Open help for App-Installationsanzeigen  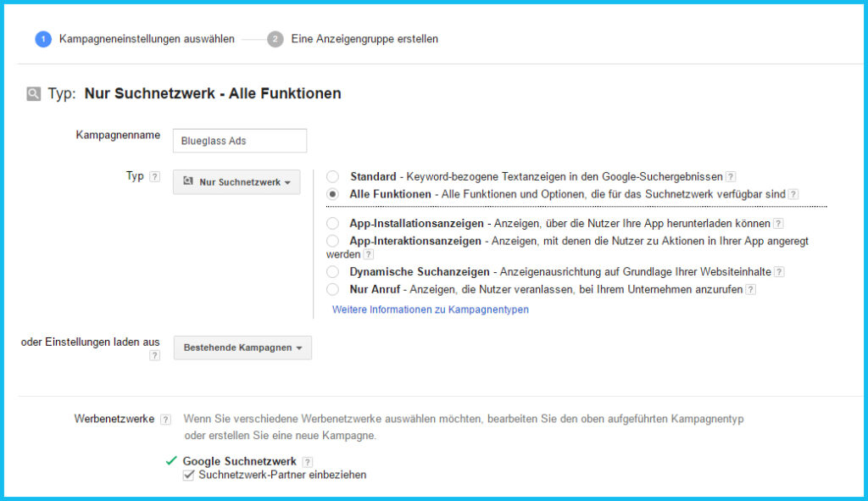(x=778, y=224)
